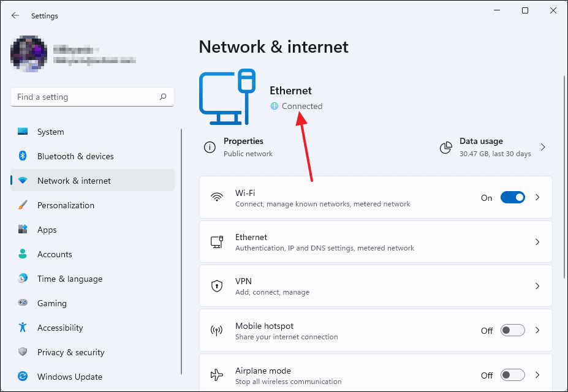This screenshot has width=568, height=392.
Task: Expand Wi-Fi settings chevron
Action: (537, 198)
